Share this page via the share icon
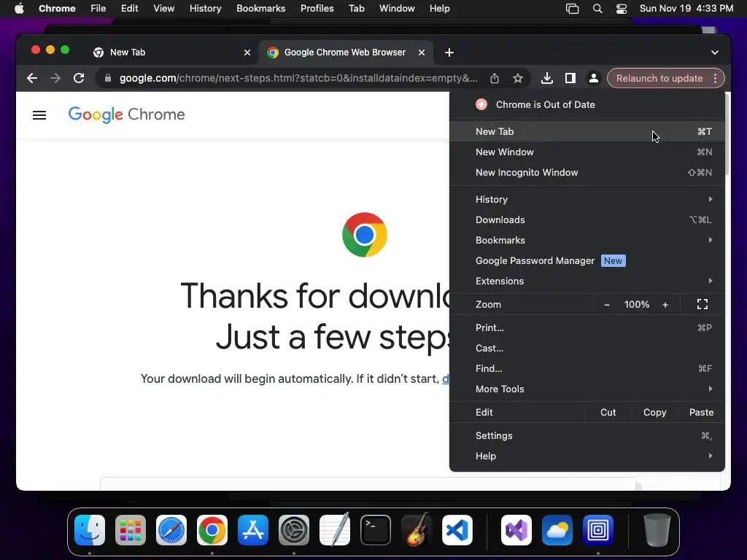 495,78
